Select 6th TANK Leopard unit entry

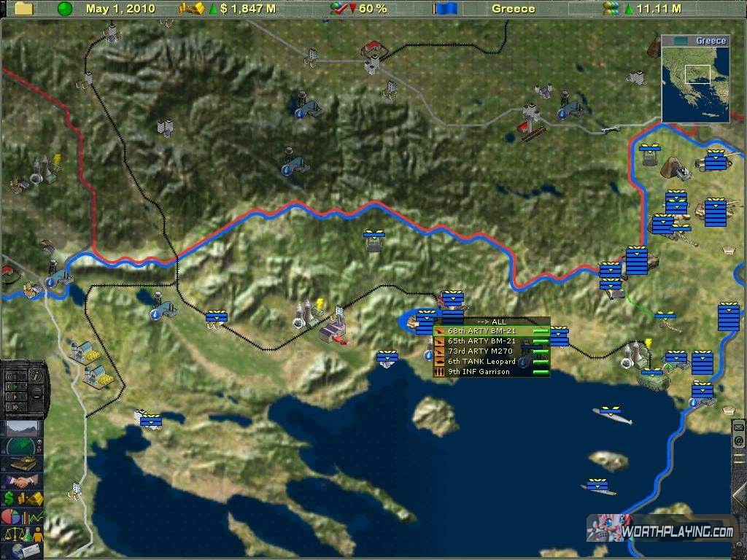coord(481,362)
